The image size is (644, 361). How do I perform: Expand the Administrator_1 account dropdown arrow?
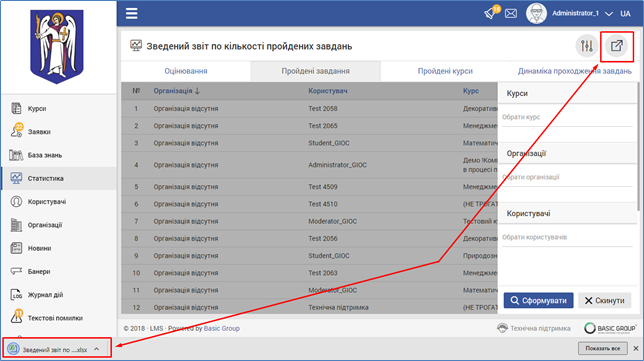coord(609,14)
